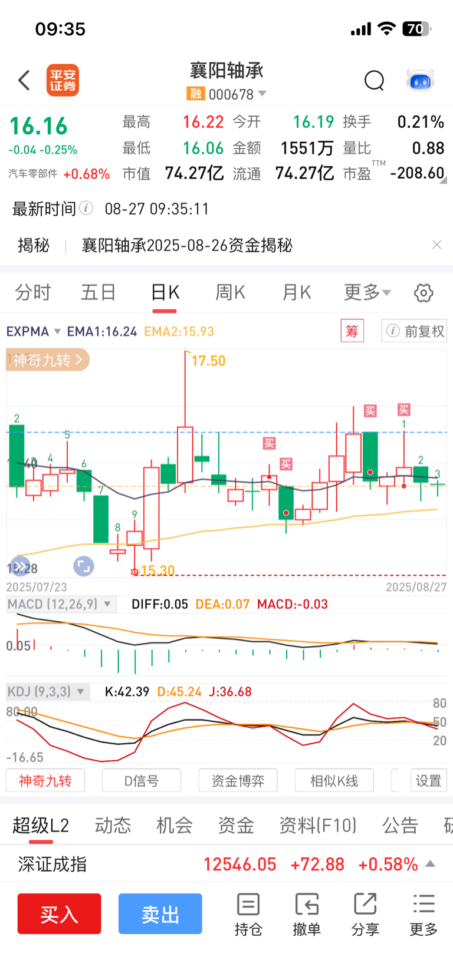Tap the margin trading 融 badge
453x980 pixels.
click(195, 94)
